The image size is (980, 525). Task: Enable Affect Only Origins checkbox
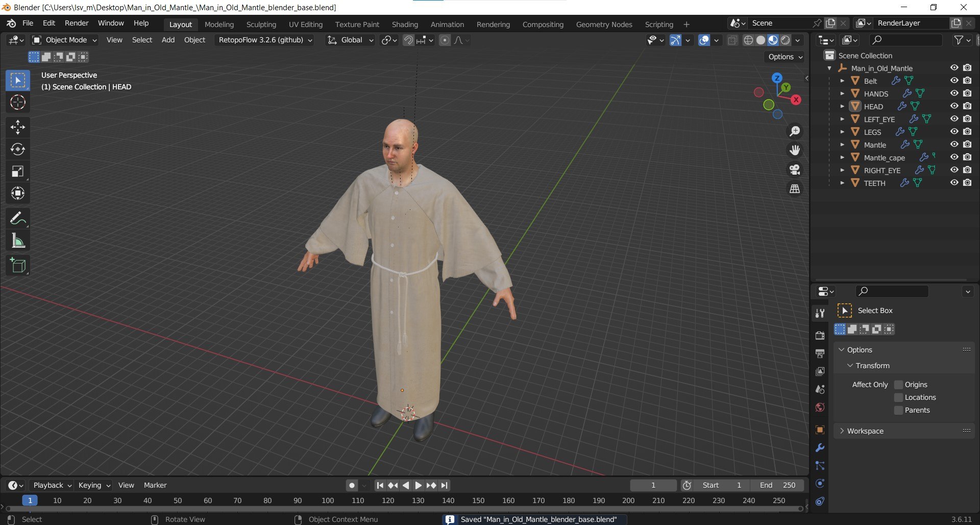point(899,385)
